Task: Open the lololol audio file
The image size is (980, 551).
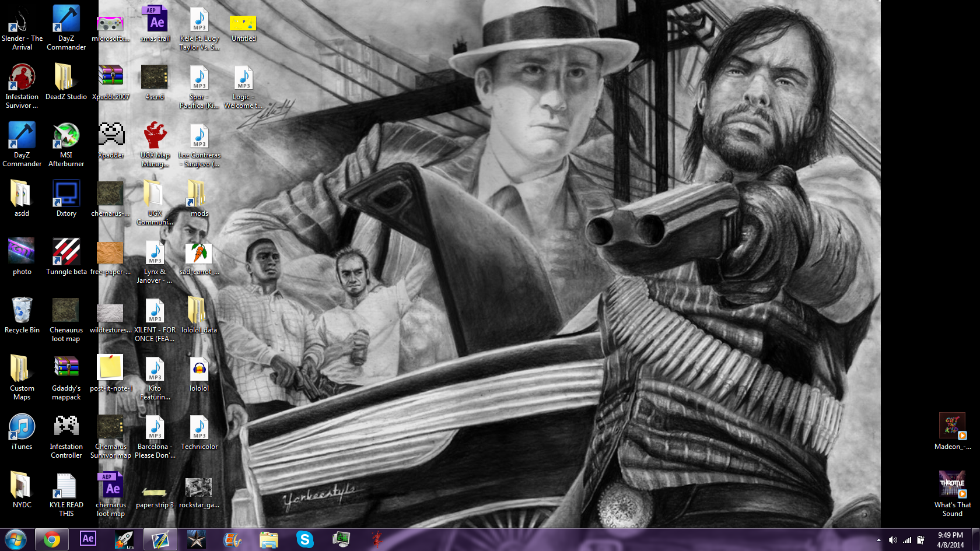Action: click(x=199, y=373)
